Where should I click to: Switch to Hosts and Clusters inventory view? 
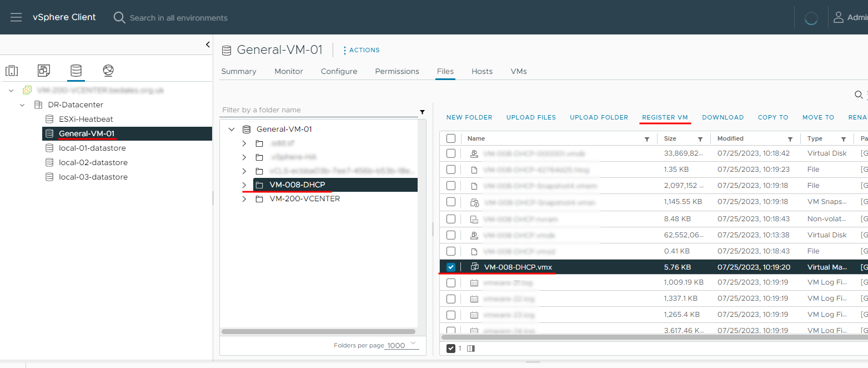12,71
